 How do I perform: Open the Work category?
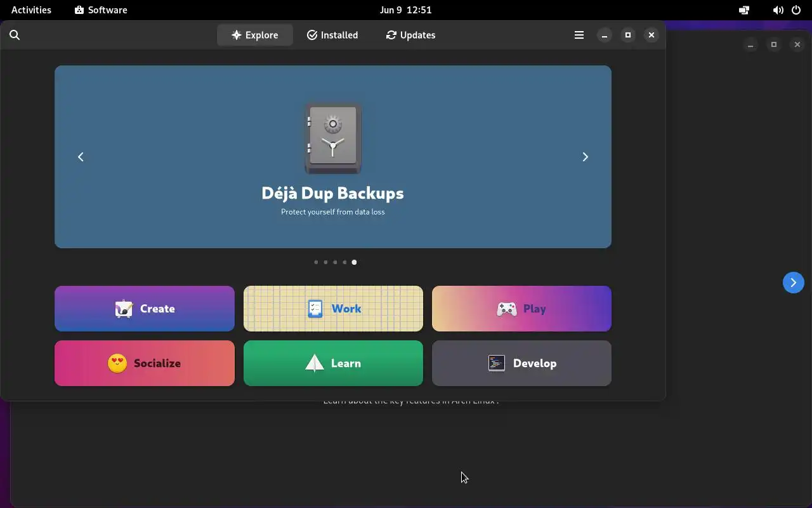pos(333,309)
